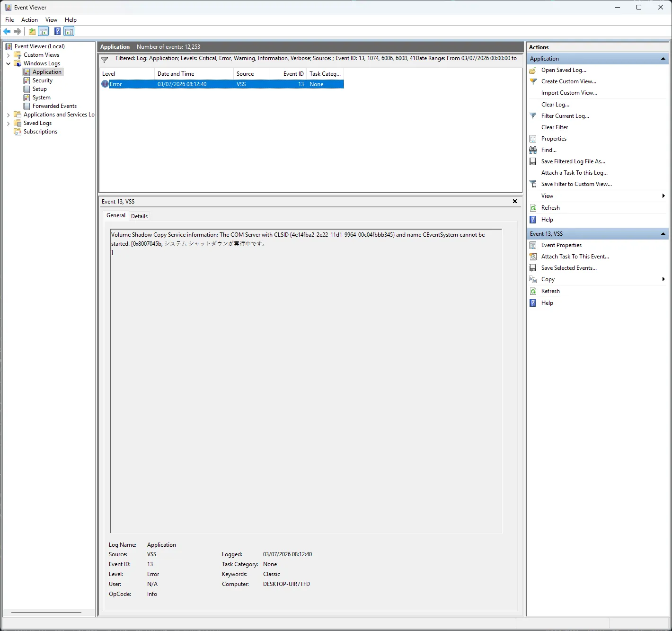Open the View menu in the menu bar
Screen dimensions: 672x631
click(51, 20)
